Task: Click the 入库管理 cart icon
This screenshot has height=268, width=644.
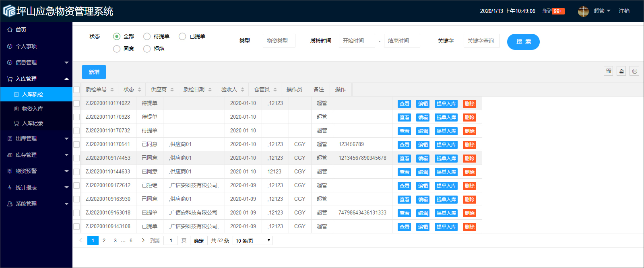Action: (x=10, y=79)
